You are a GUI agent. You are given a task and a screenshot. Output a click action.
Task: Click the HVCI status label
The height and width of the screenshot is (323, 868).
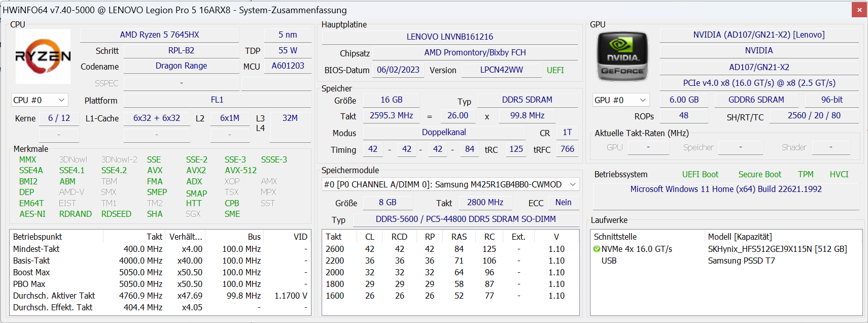click(839, 174)
